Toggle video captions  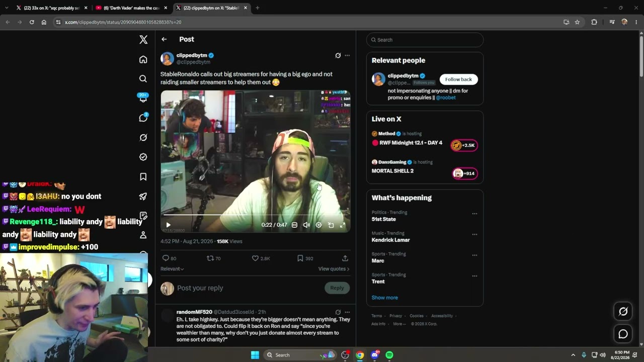coord(294,225)
